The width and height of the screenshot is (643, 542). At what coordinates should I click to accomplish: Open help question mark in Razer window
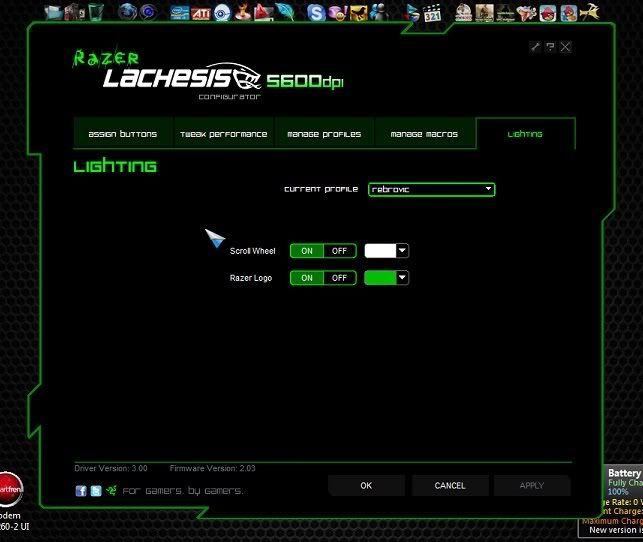[550, 47]
